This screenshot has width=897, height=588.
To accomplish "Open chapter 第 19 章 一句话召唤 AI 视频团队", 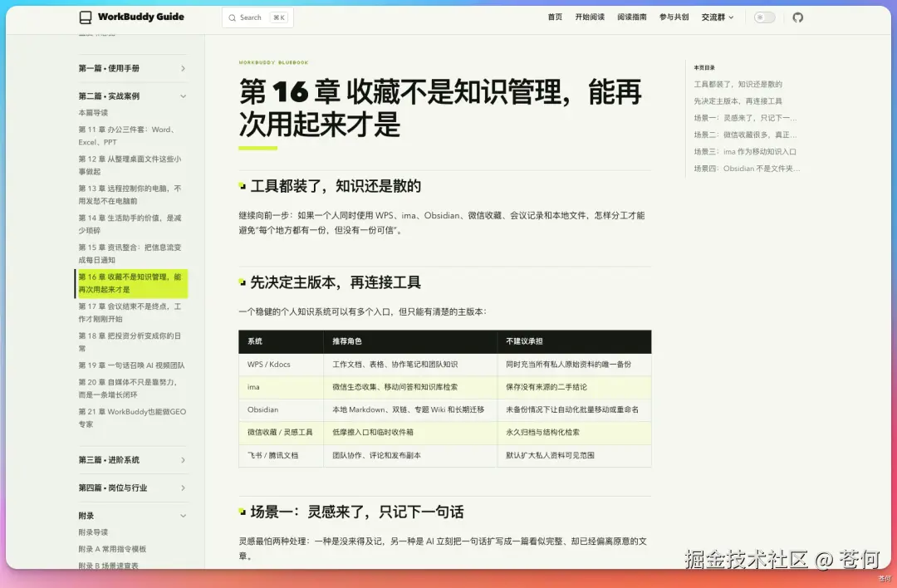I will (x=131, y=365).
